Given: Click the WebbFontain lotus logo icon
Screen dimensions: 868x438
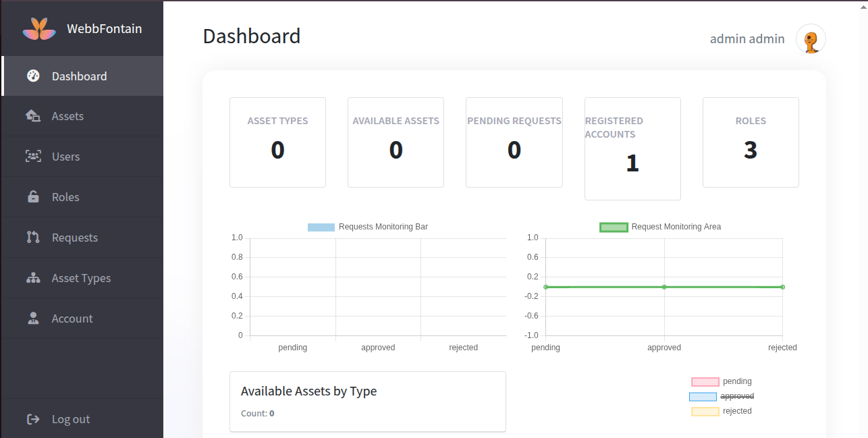Looking at the screenshot, I should [x=39, y=29].
